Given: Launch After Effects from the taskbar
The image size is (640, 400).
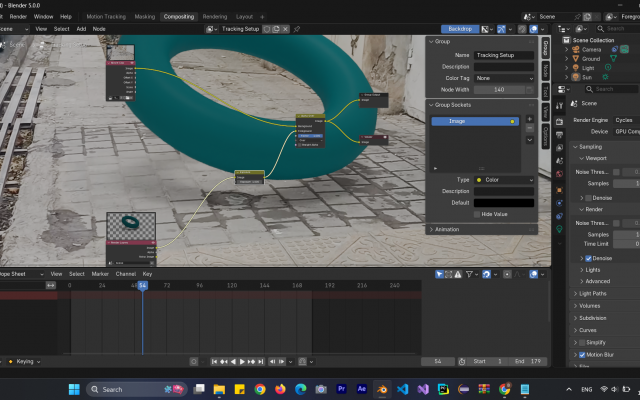Looking at the screenshot, I should [x=362, y=389].
